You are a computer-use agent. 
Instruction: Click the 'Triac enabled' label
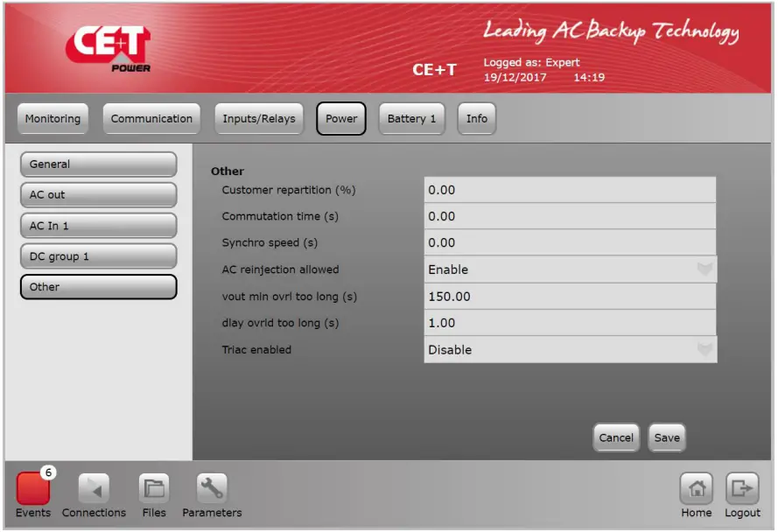[256, 350]
